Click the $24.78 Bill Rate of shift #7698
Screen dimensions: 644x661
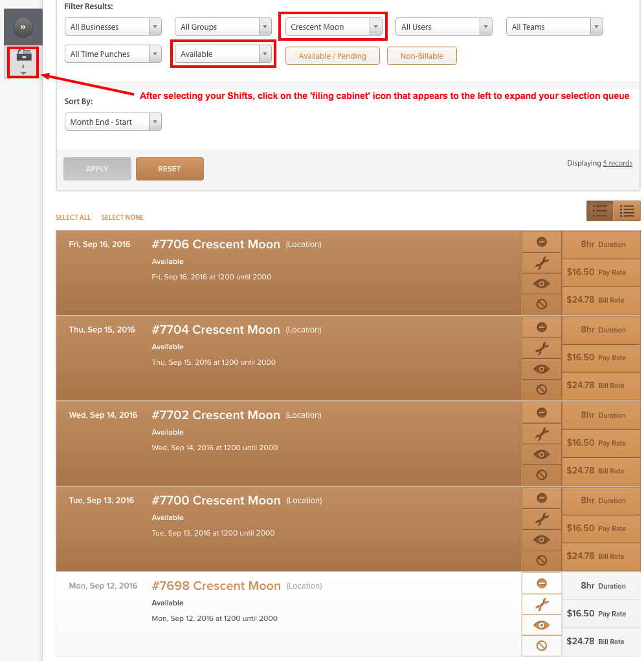coord(601,642)
